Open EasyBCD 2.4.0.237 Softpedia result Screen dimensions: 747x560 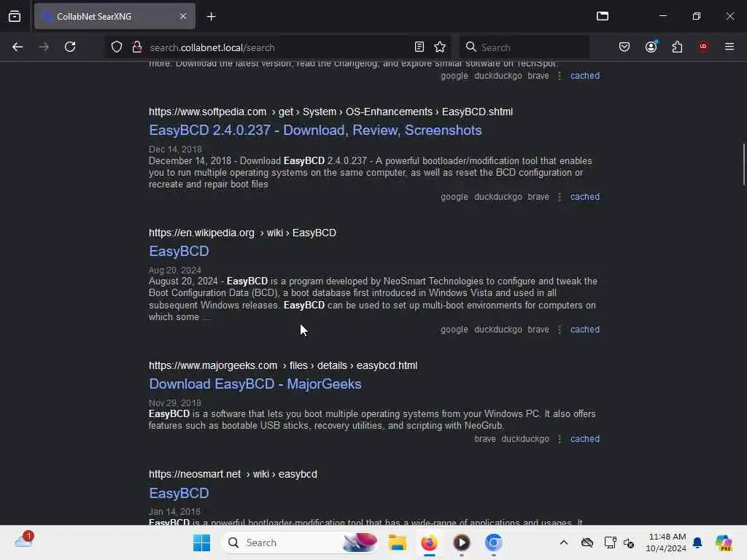pyautogui.click(x=315, y=131)
